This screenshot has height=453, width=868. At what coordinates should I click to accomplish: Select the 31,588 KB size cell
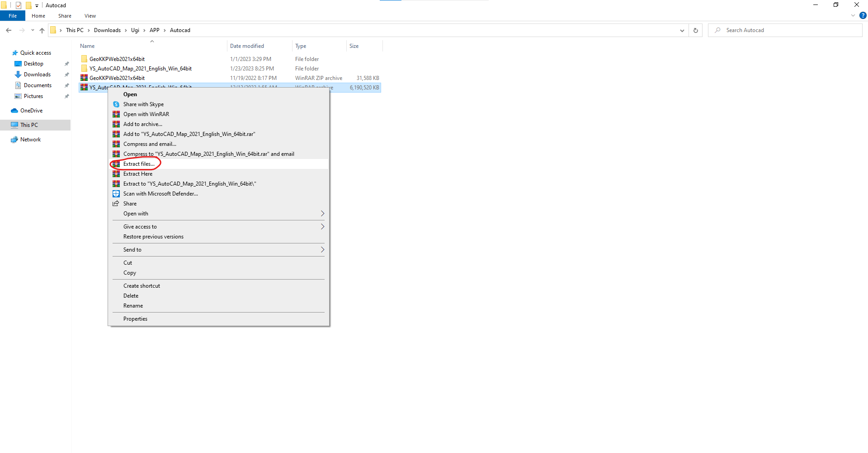click(368, 78)
